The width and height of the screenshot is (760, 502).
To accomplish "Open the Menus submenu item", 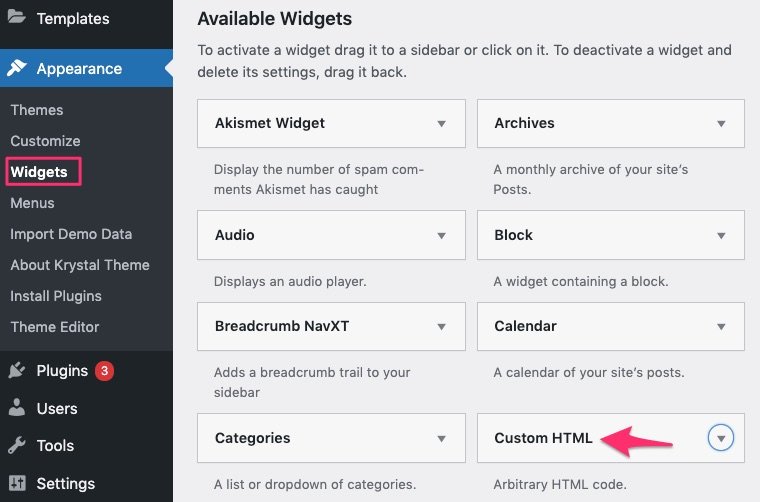I will pyautogui.click(x=32, y=203).
